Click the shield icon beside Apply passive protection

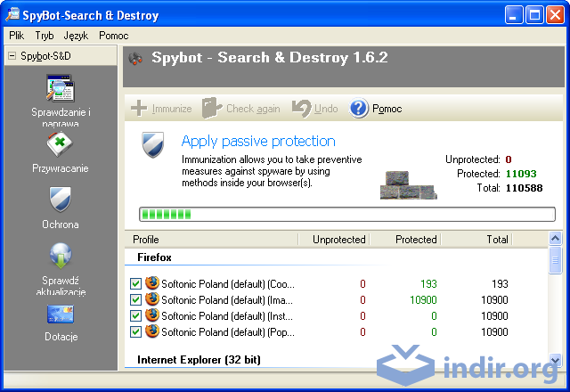(x=153, y=144)
